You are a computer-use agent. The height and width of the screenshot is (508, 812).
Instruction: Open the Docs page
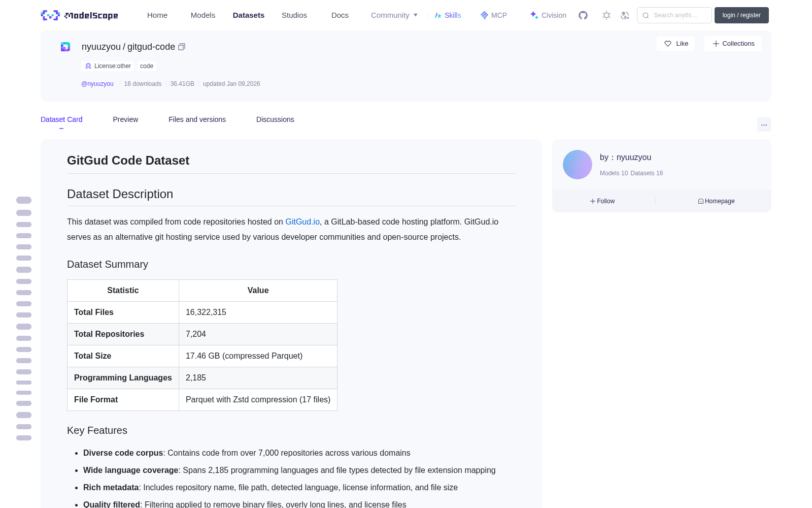[340, 15]
